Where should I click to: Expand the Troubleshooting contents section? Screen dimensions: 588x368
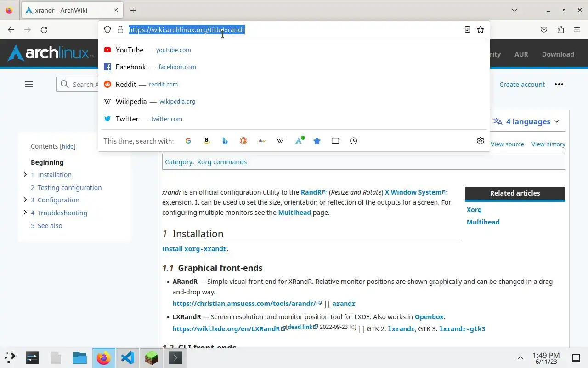pyautogui.click(x=25, y=213)
